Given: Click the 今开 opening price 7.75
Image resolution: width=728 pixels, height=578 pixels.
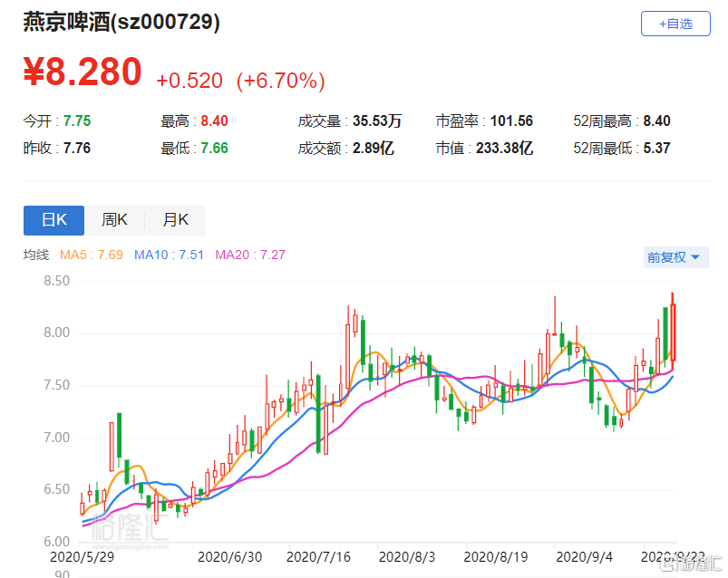Looking at the screenshot, I should [x=77, y=121].
